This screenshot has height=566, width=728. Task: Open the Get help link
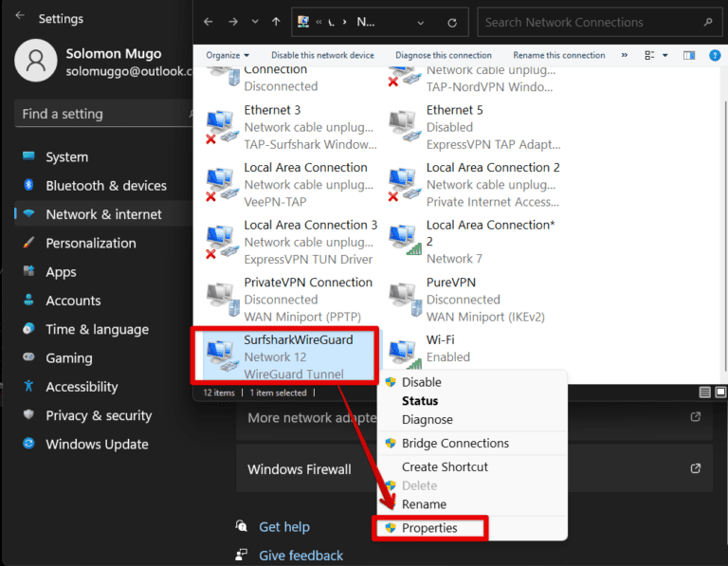tap(284, 527)
